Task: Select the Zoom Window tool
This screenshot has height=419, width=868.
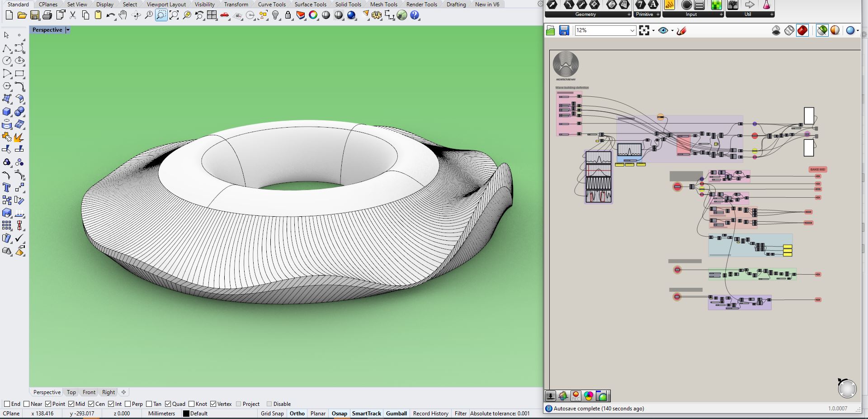Action: [x=161, y=15]
